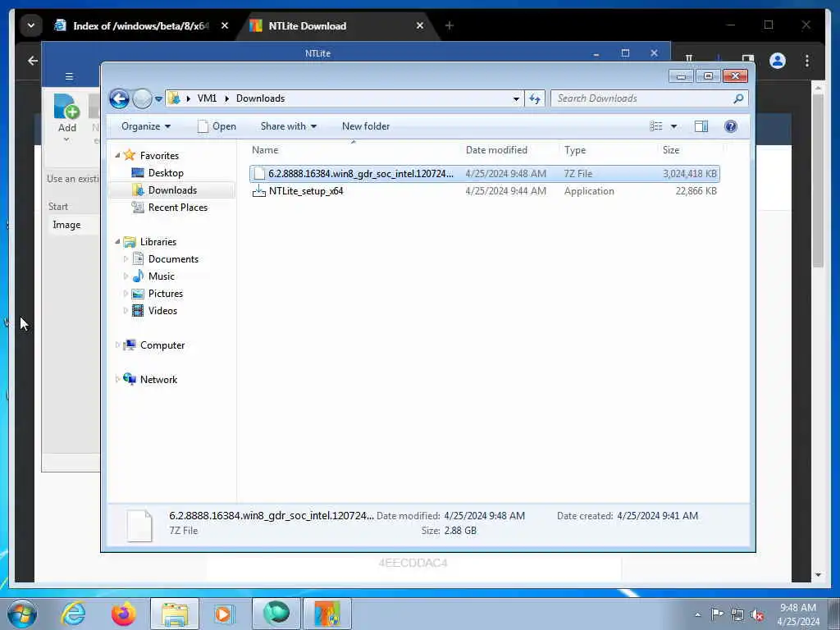Click the NTLite taskbar icon
Viewport: 840px width, 630px height.
(x=327, y=614)
